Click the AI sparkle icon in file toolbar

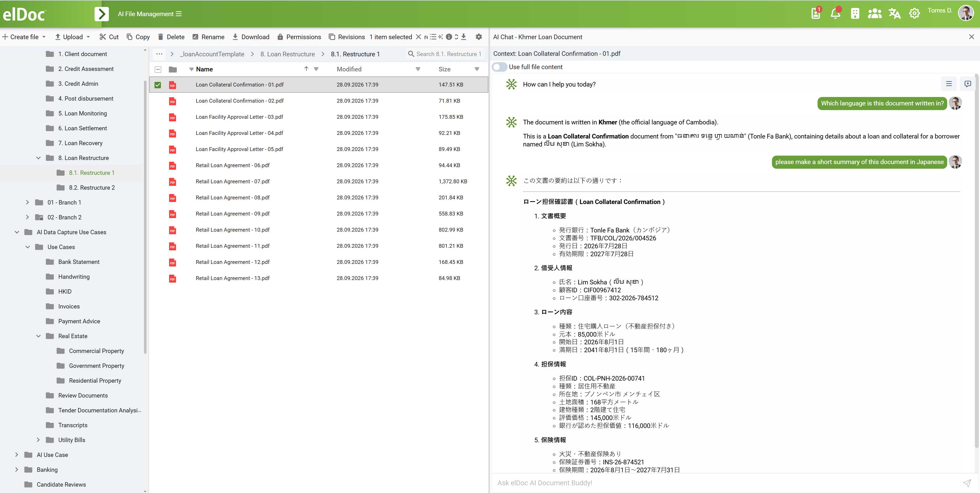440,37
